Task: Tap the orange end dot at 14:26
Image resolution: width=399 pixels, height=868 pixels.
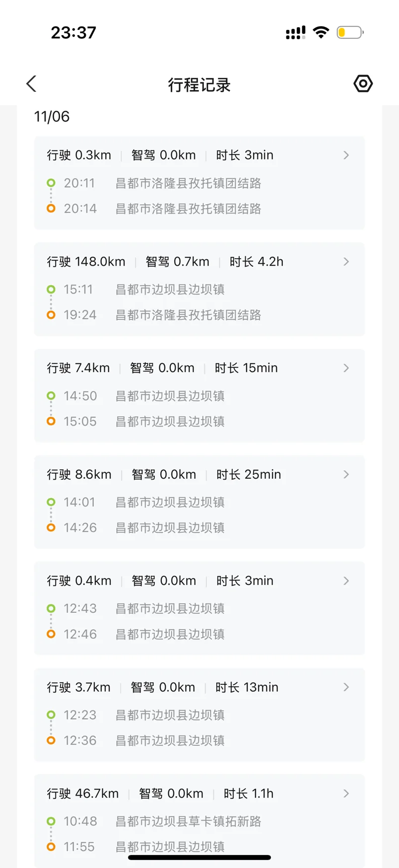Action: [51, 527]
